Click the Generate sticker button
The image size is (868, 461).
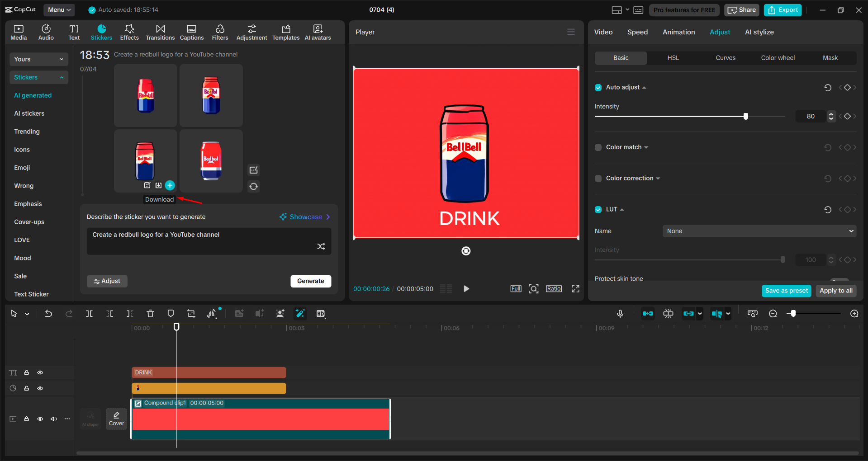[311, 281]
